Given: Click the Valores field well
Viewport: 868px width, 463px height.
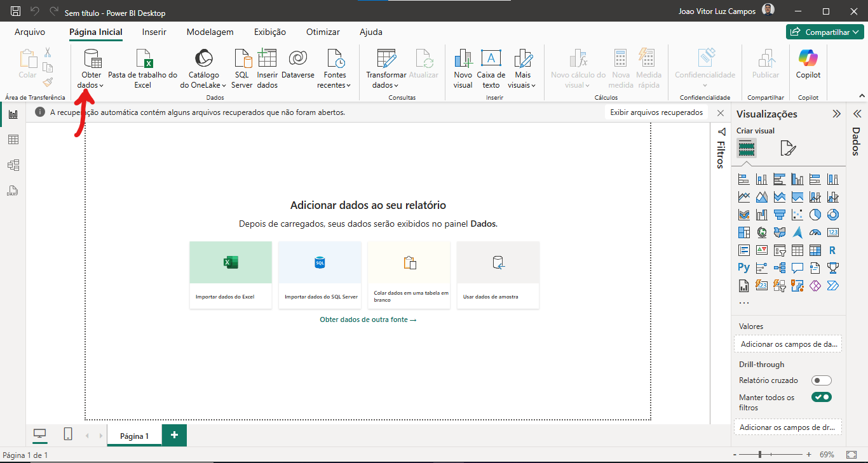Looking at the screenshot, I should click(x=788, y=344).
